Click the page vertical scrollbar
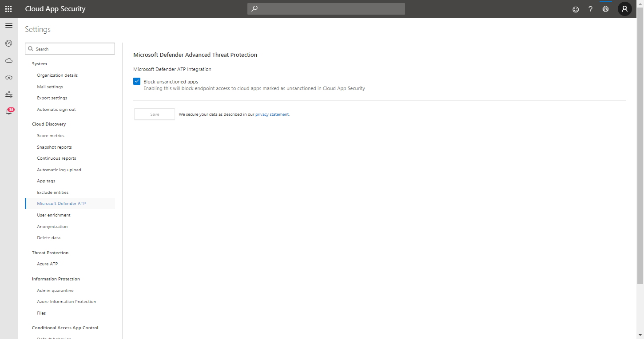Image resolution: width=644 pixels, height=339 pixels. pos(640,146)
